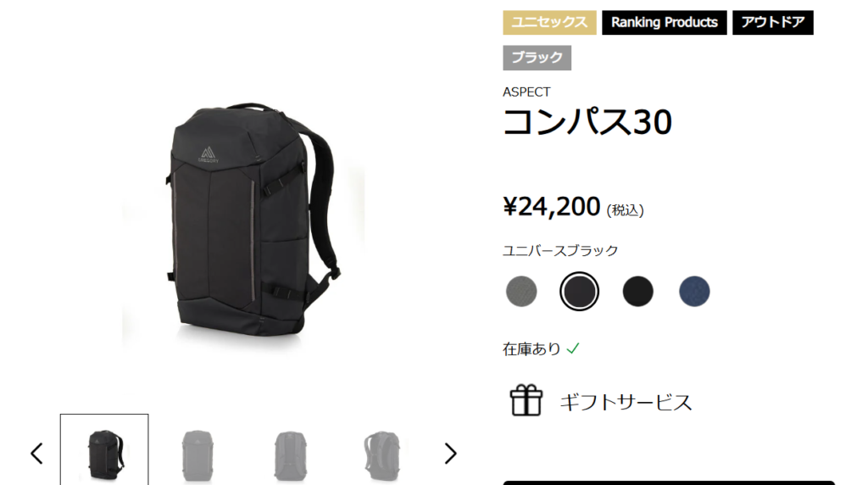Select the gray color swatch
The height and width of the screenshot is (485, 868).
click(521, 291)
